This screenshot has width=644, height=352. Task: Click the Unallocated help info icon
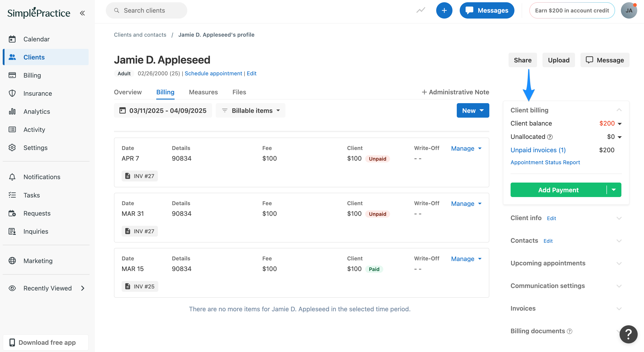tap(550, 137)
